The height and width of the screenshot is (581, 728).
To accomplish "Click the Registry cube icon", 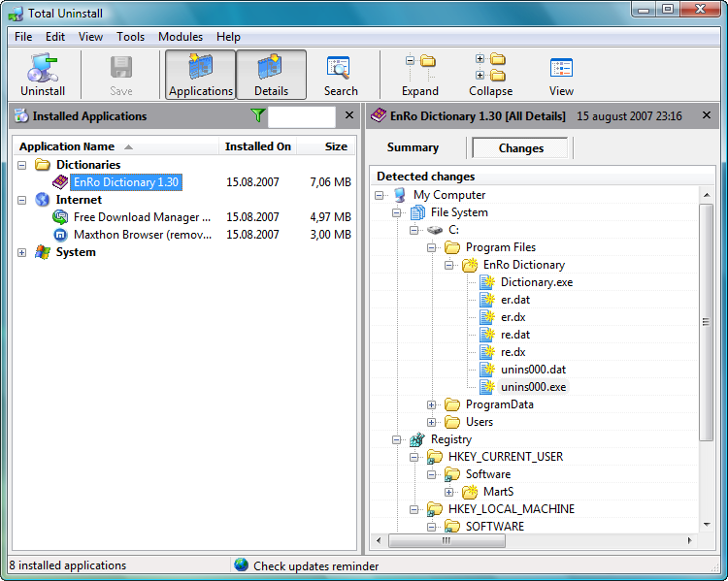I will pyautogui.click(x=417, y=439).
